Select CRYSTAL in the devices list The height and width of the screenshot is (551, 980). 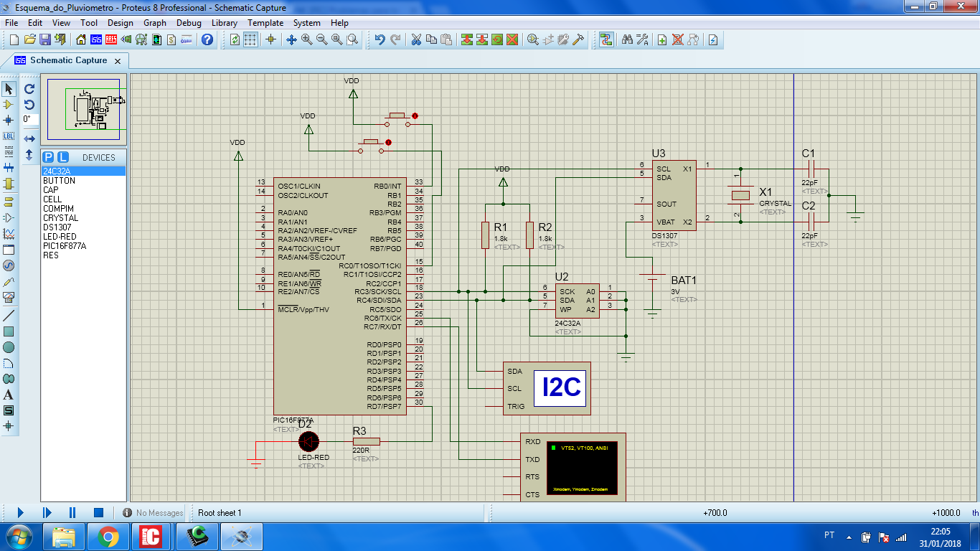(83, 218)
